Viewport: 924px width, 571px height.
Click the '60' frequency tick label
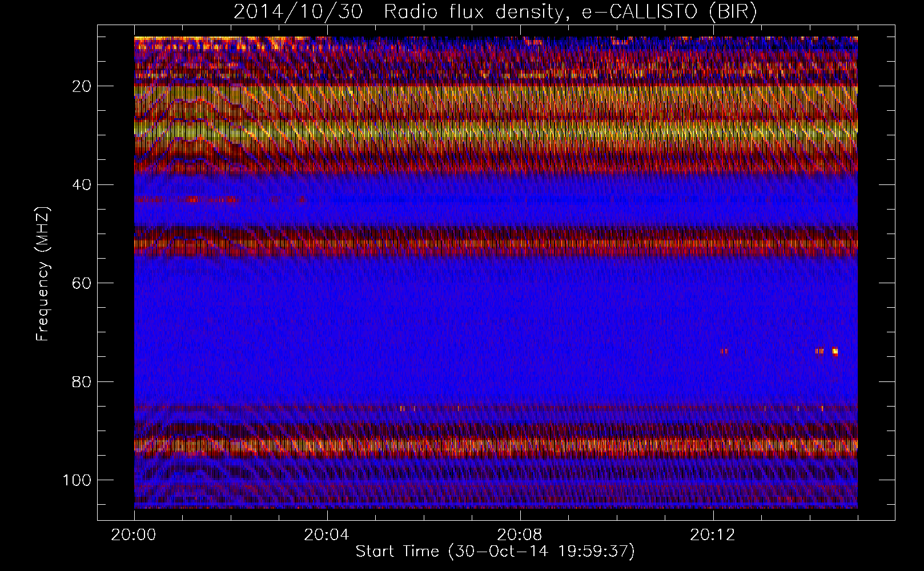coord(82,283)
